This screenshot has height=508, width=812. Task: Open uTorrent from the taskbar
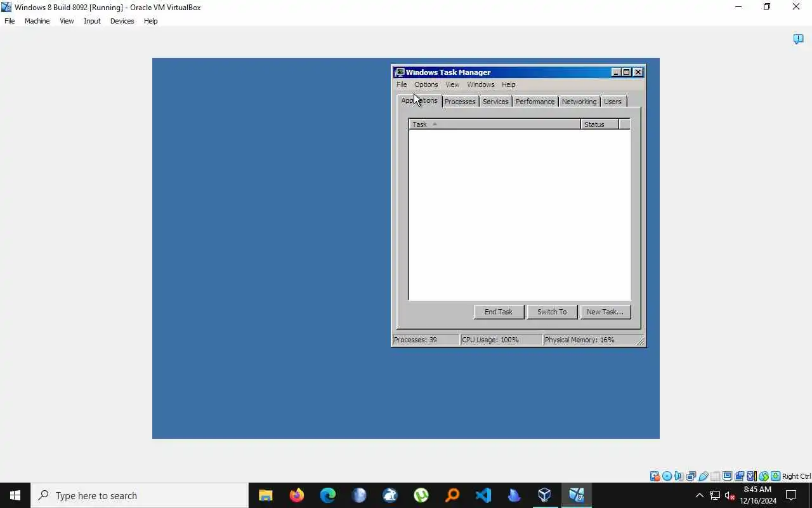pos(421,495)
